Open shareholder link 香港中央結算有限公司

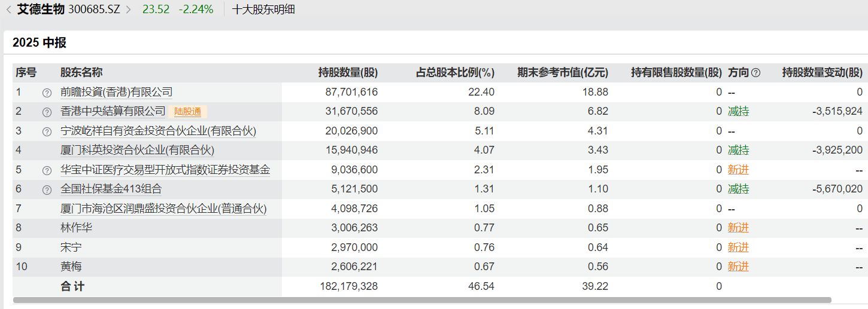(x=113, y=112)
